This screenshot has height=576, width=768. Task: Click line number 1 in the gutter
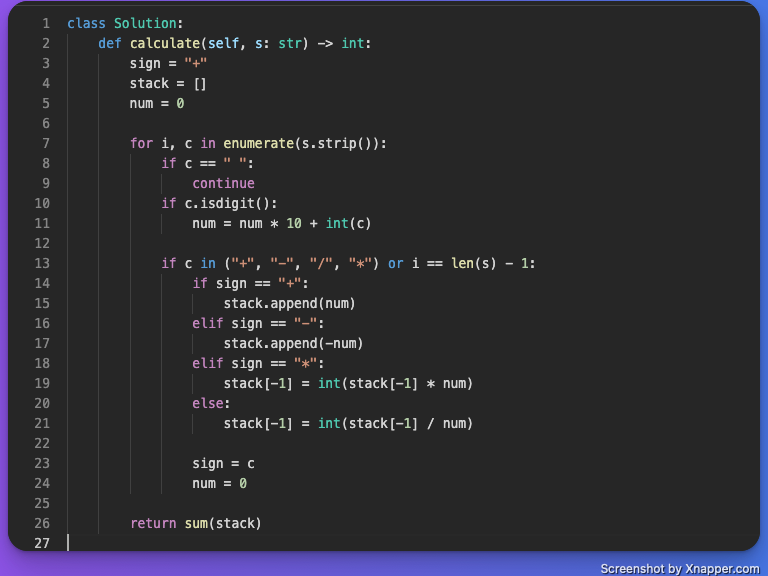(46, 24)
